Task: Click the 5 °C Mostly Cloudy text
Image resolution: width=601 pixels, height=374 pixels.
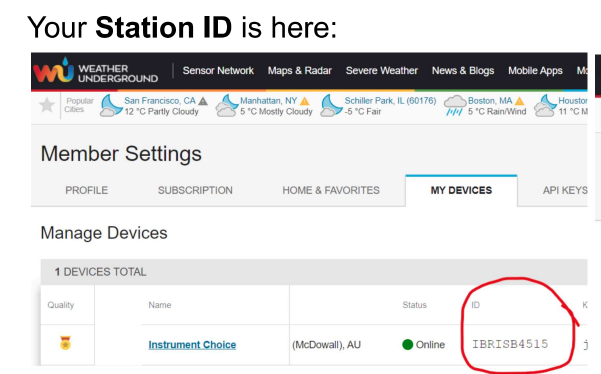Action: coord(276,112)
